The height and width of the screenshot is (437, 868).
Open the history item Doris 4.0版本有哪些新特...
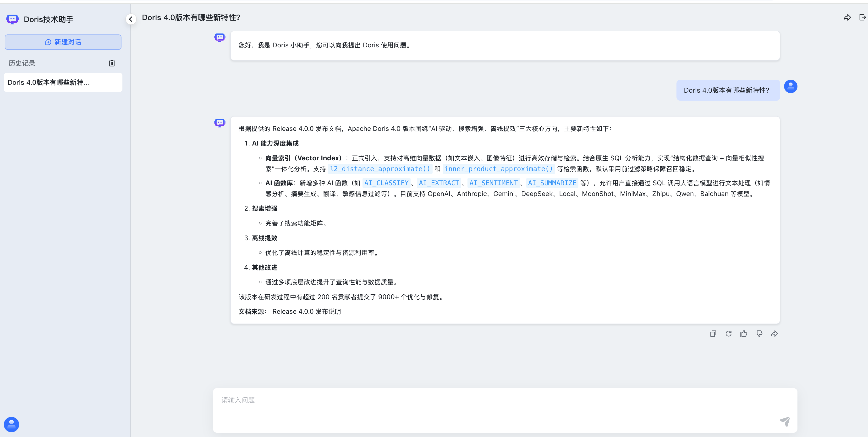coord(63,82)
